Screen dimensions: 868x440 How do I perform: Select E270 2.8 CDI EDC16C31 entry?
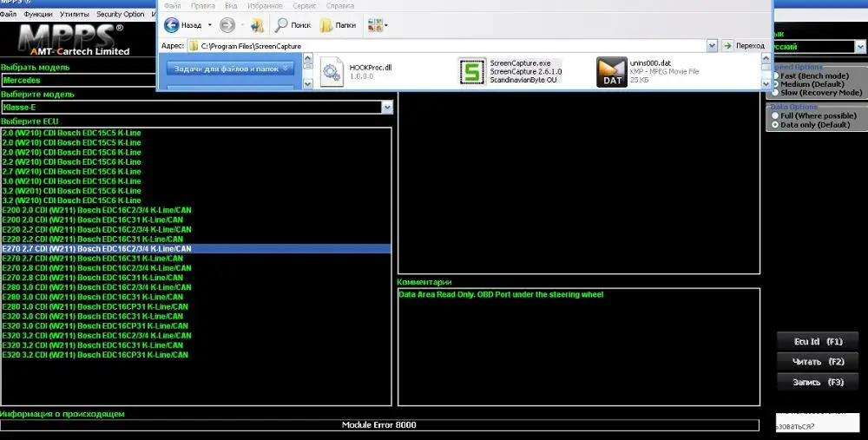(93, 278)
